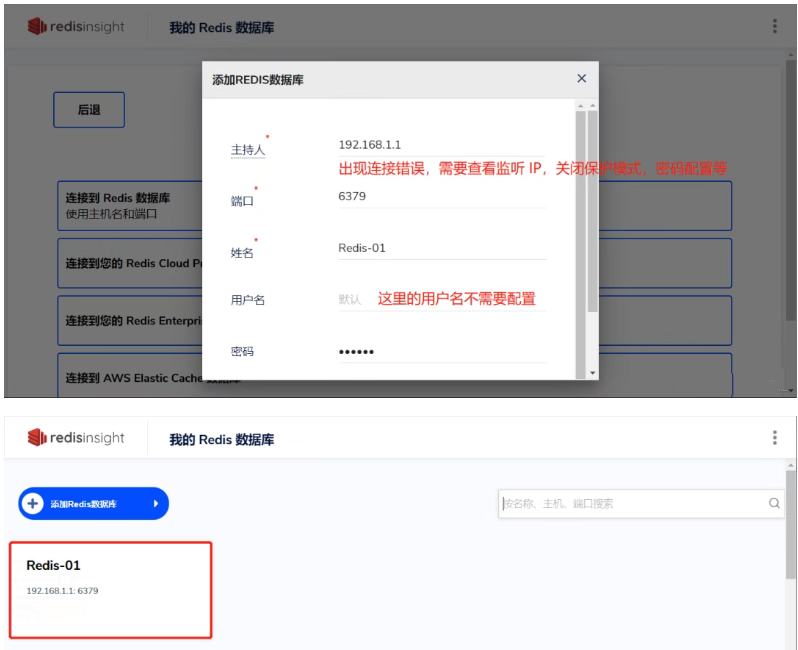Click the 用户名 input with 默认 placeholder
Image resolution: width=798 pixels, height=650 pixels.
(x=442, y=299)
